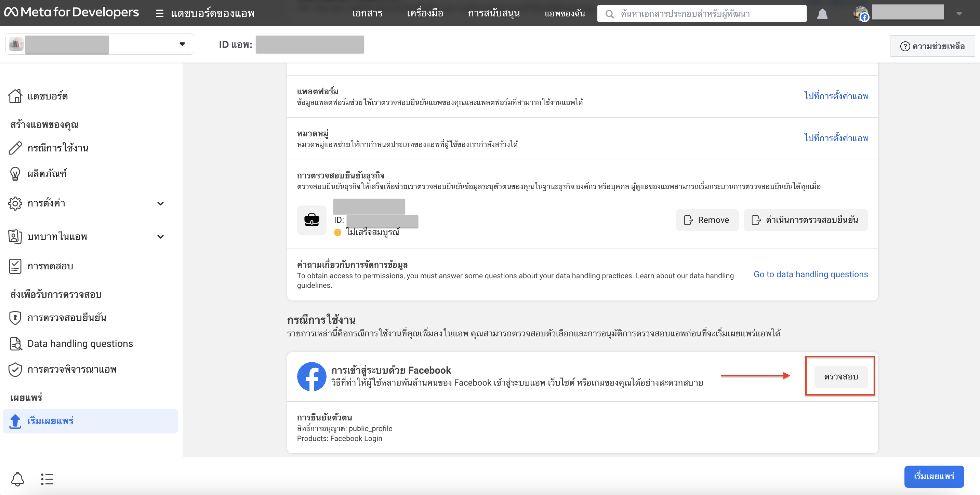Click the roles icon for บทบาทในแอพ
Screen dimensions: 980x495
click(x=15, y=236)
